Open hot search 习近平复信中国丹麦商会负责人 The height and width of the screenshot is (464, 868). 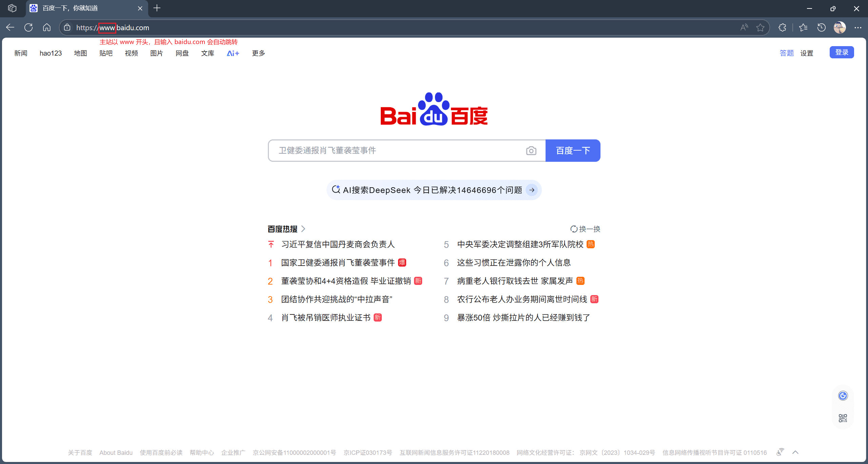pos(338,244)
